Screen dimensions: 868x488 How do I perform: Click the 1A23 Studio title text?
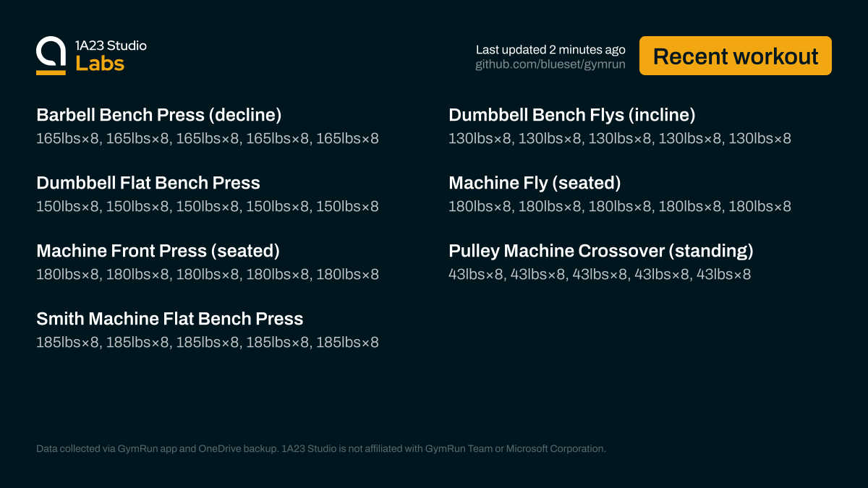(x=111, y=46)
